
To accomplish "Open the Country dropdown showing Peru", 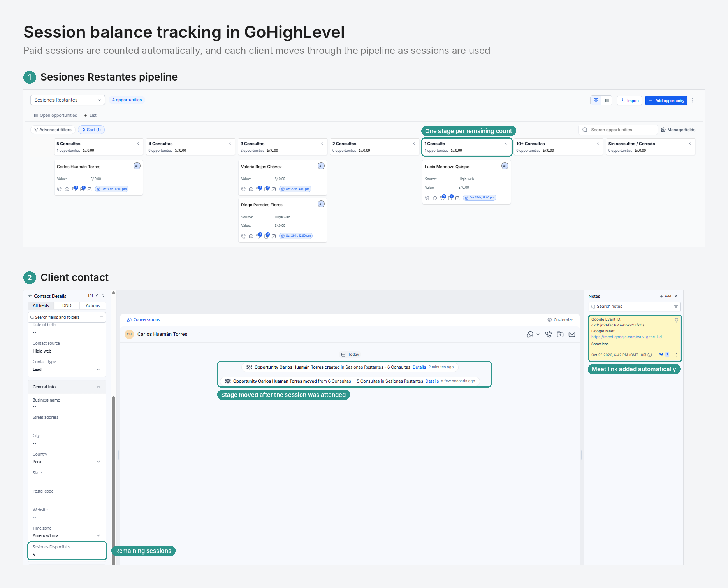I will 67,462.
